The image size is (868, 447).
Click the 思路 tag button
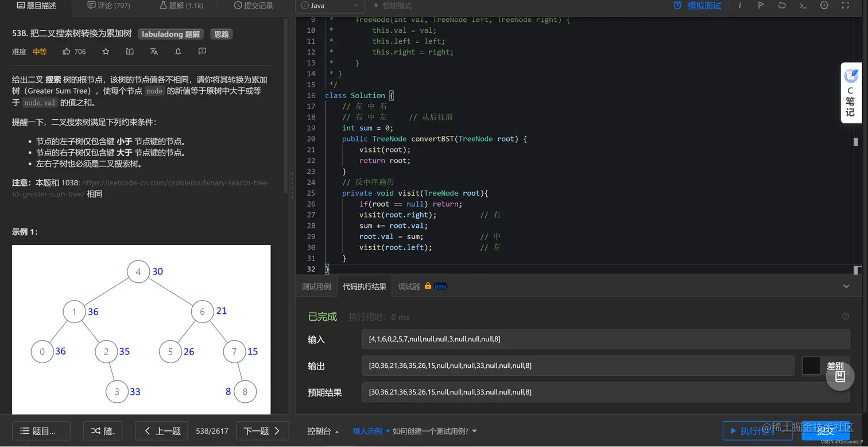point(222,34)
